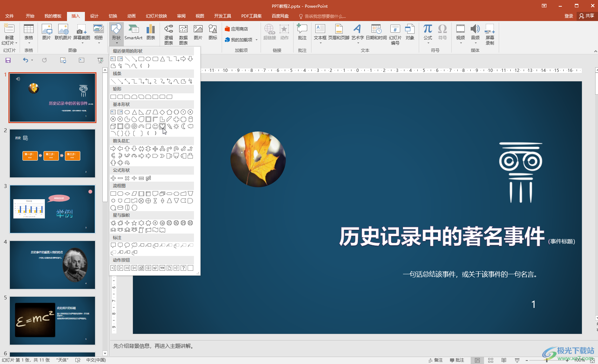
Task: Click 批注 comments in the status bar
Action: 457,360
